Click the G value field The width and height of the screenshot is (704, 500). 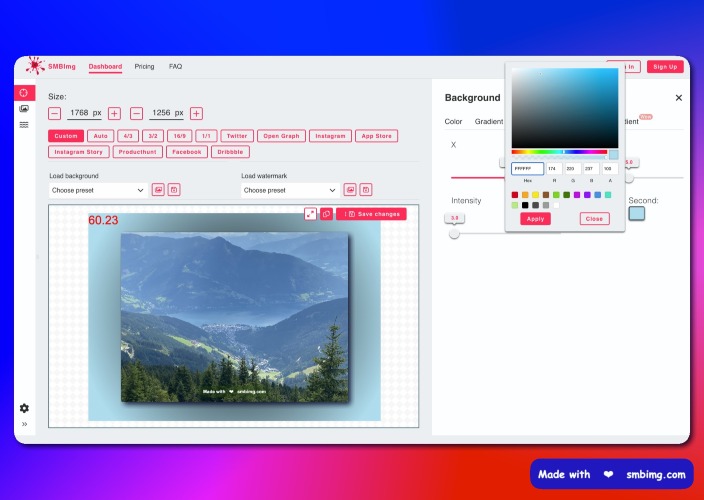pos(573,169)
